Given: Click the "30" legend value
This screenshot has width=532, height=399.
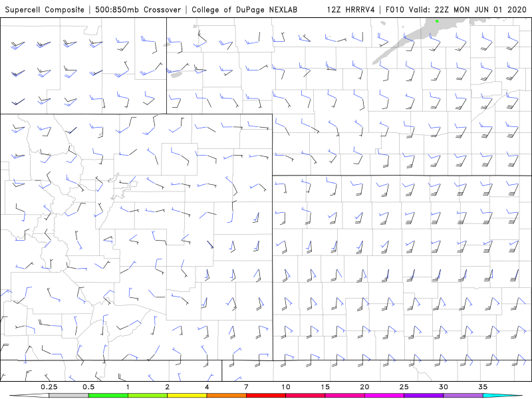Looking at the screenshot, I should tap(444, 387).
